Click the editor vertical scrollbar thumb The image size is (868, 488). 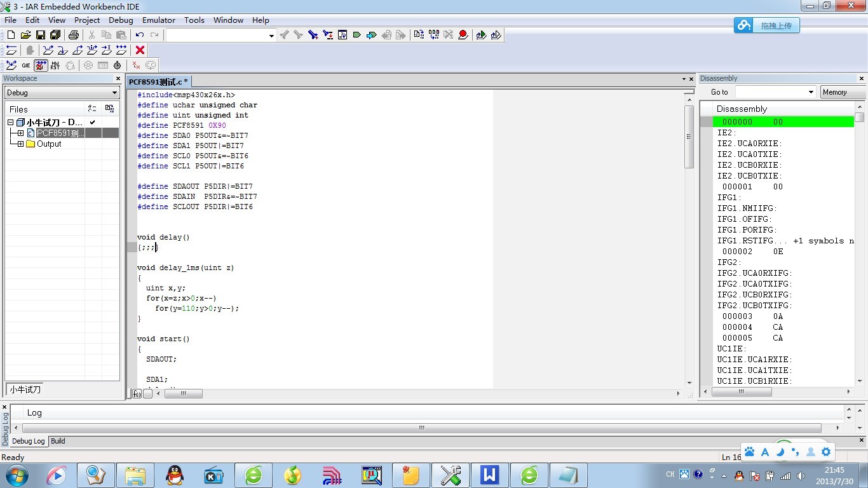point(689,137)
